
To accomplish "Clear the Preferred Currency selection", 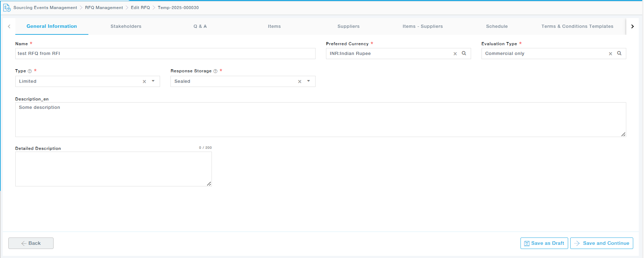I will coord(455,54).
